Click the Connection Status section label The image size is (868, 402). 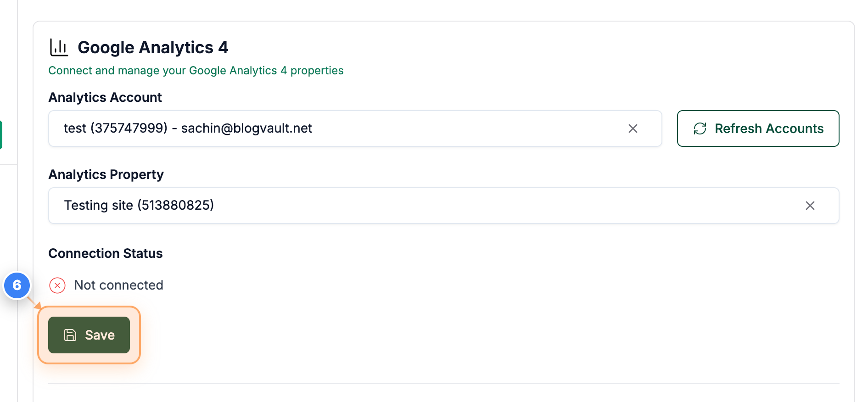[x=105, y=253]
